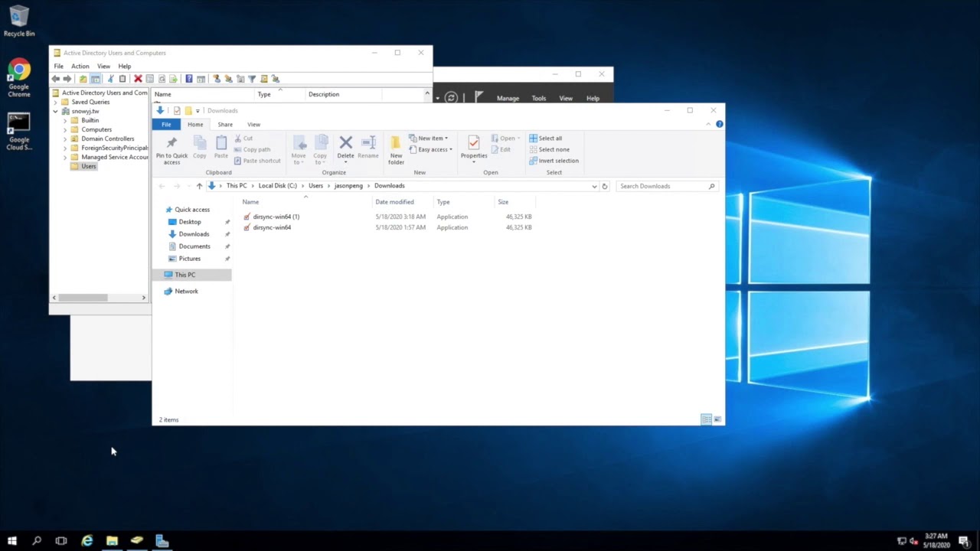Switch to the details view in the Explorer status bar
Image resolution: width=980 pixels, height=551 pixels.
pos(706,419)
